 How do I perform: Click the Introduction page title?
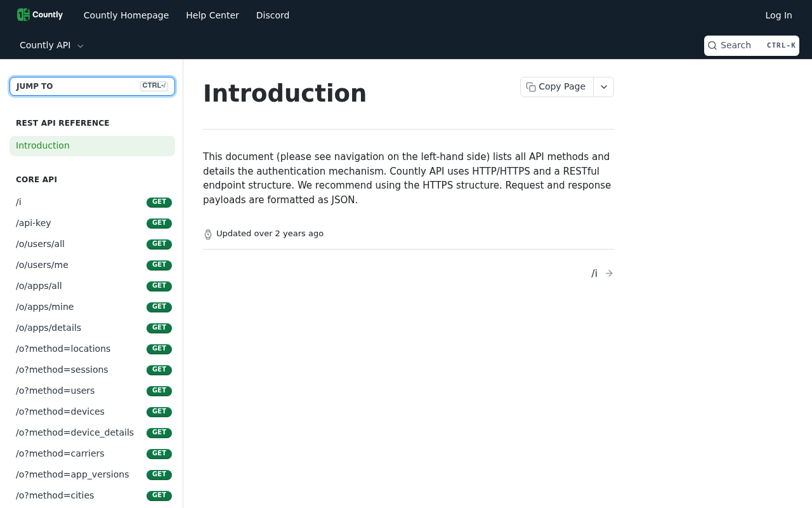[285, 93]
